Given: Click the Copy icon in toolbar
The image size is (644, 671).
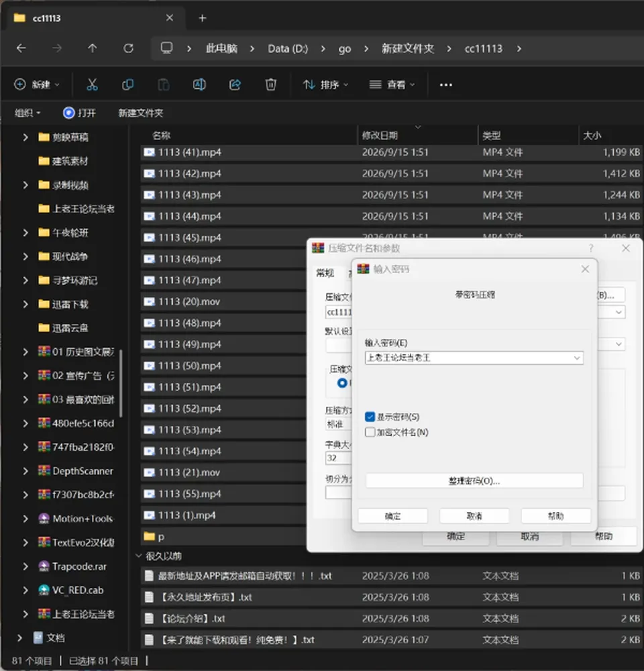Looking at the screenshot, I should tap(127, 85).
